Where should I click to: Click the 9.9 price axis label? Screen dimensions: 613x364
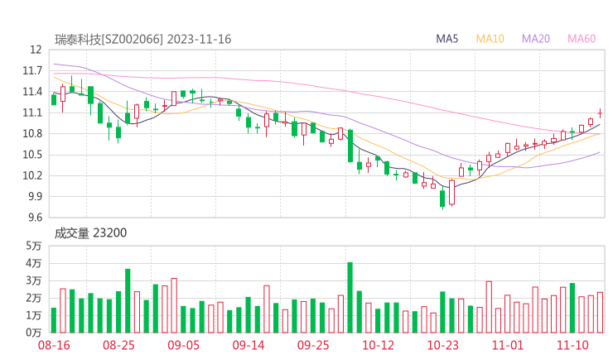click(x=35, y=196)
